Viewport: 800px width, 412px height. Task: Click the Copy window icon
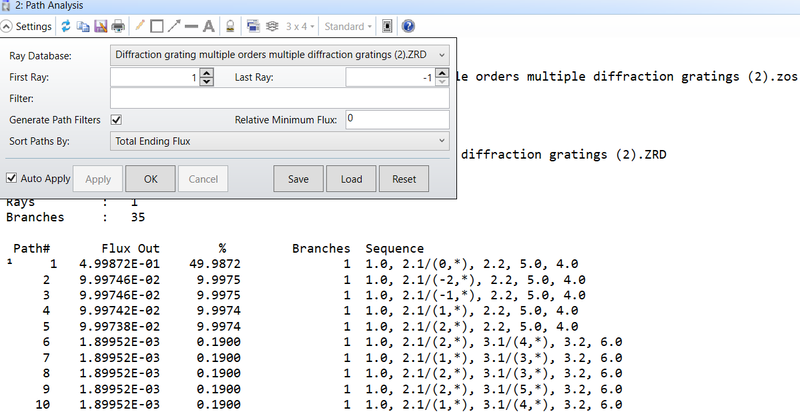point(83,26)
